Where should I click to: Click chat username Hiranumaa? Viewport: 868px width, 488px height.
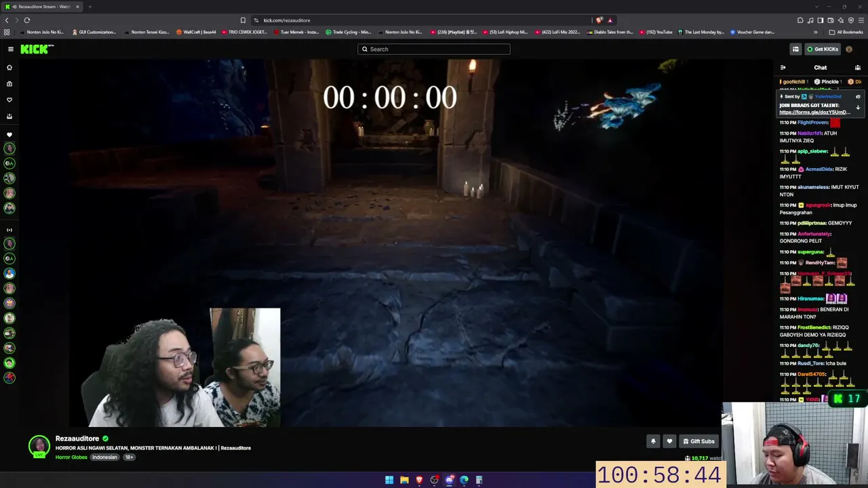click(x=810, y=299)
